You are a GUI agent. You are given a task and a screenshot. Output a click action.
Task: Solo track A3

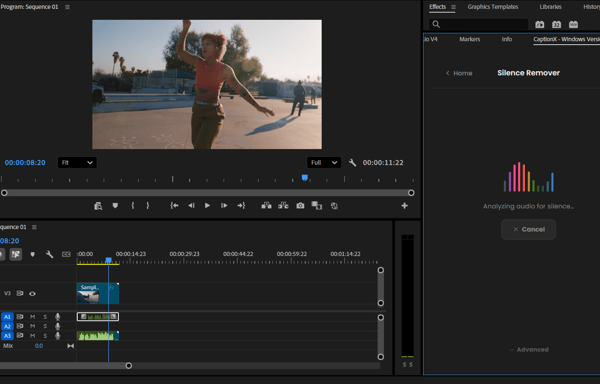[45, 336]
